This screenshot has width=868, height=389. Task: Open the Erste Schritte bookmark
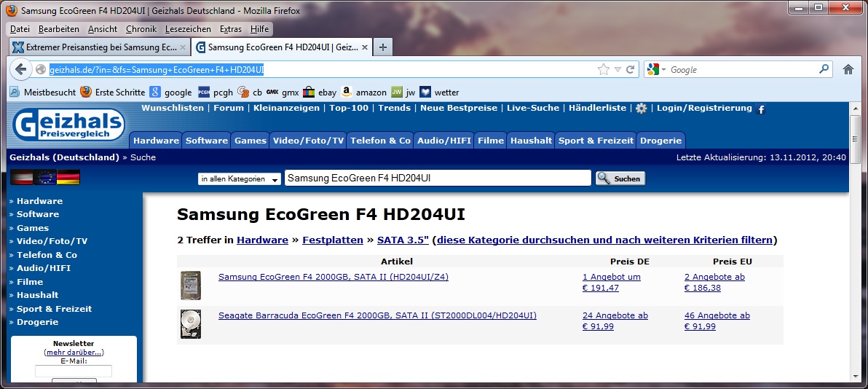pyautogui.click(x=112, y=92)
